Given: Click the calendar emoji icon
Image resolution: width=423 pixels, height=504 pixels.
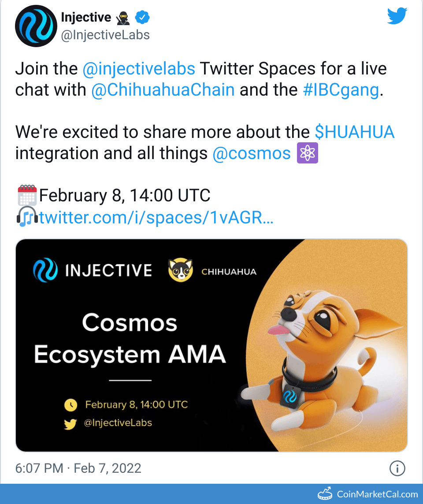Looking at the screenshot, I should 27,195.
